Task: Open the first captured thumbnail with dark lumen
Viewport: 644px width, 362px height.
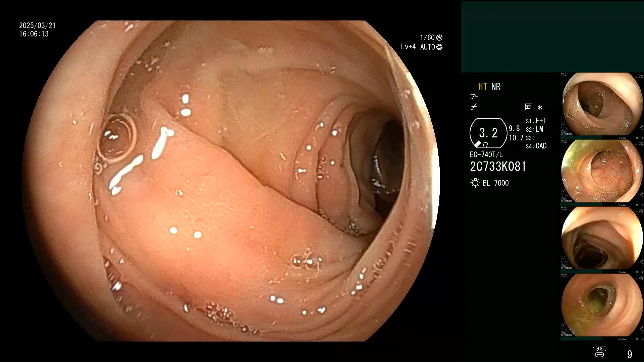Action: point(602,104)
